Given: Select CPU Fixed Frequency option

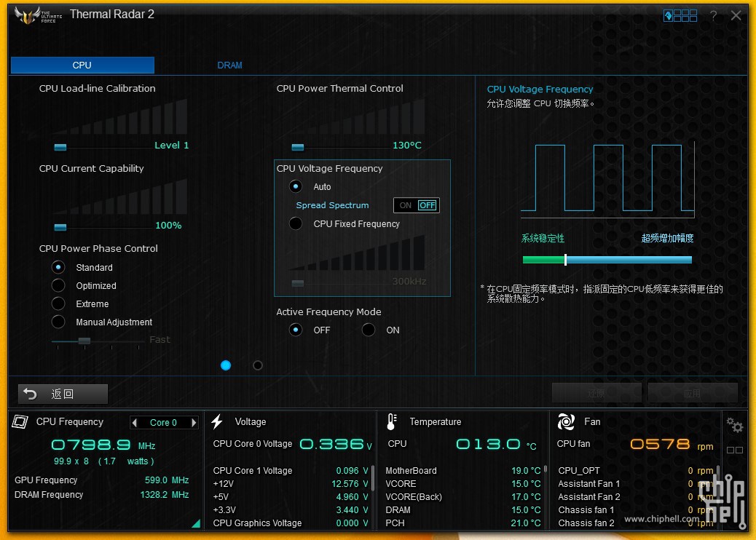Looking at the screenshot, I should click(296, 223).
